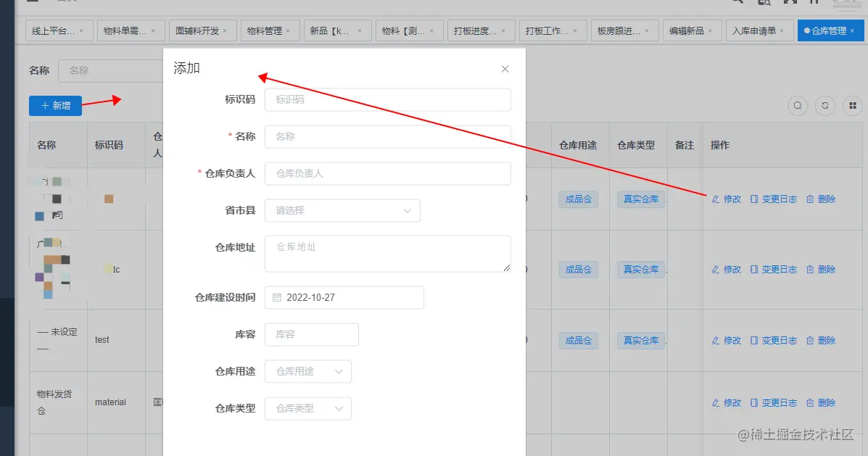Open 变更日志 for the test row
Image resolution: width=868 pixels, height=456 pixels.
click(x=773, y=340)
